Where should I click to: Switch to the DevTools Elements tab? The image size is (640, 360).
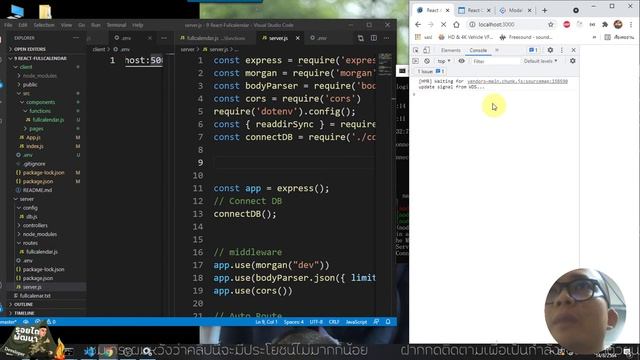(x=451, y=50)
